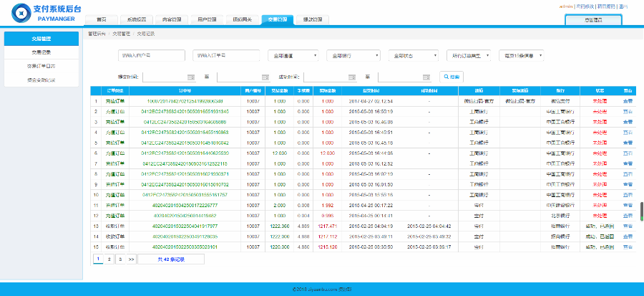The height and width of the screenshot is (296, 644).
Task: Focus the 请输入订单号 order input
Action: (226, 55)
